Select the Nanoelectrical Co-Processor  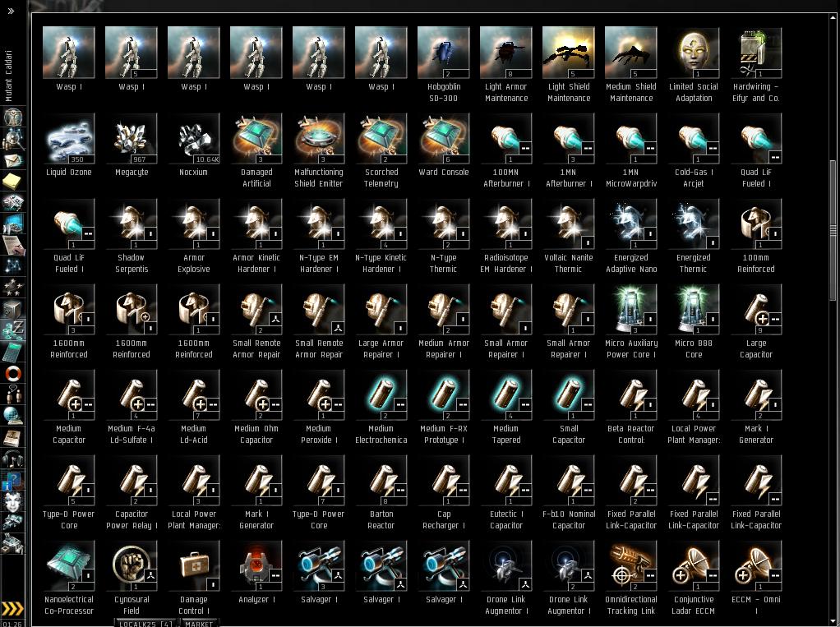(x=68, y=579)
